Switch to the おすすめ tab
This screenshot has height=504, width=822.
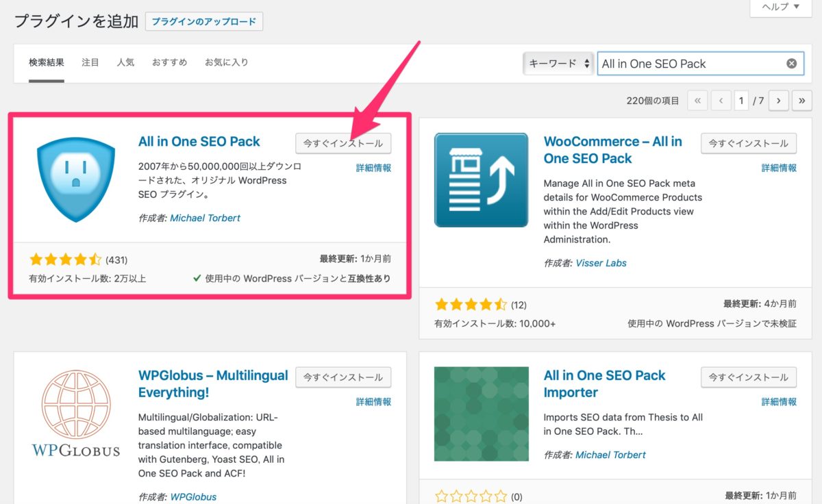[169, 62]
